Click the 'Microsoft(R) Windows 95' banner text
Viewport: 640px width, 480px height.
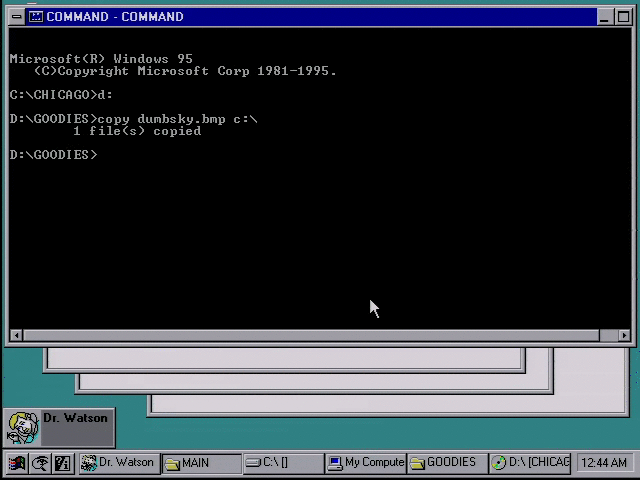pyautogui.click(x=101, y=59)
